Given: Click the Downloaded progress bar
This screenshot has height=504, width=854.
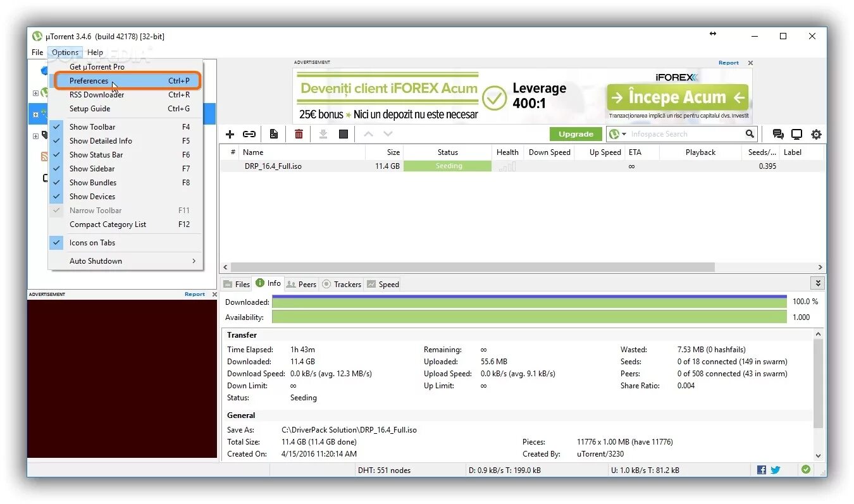Looking at the screenshot, I should pyautogui.click(x=529, y=302).
